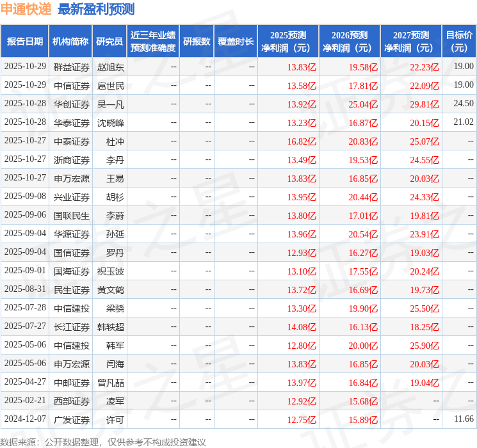Click the 2027预测净利润 column header
477x448 pixels.
411,42
